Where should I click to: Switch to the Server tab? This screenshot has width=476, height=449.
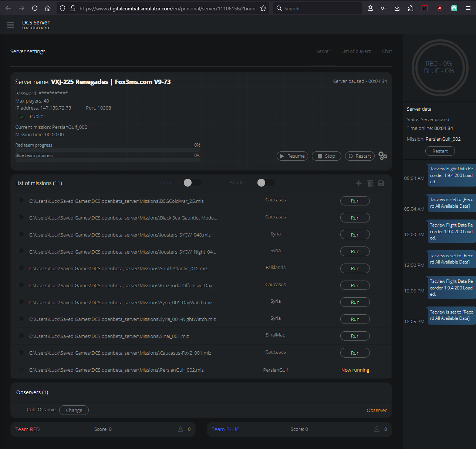coord(323,51)
